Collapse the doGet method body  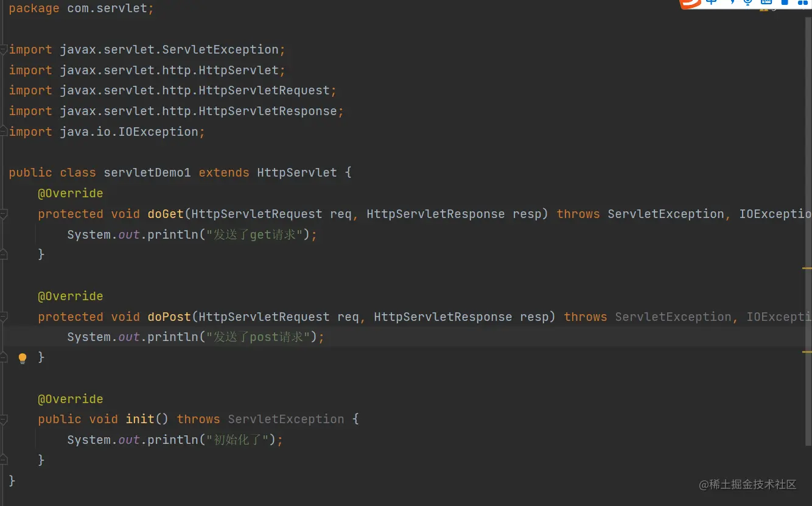[3, 214]
